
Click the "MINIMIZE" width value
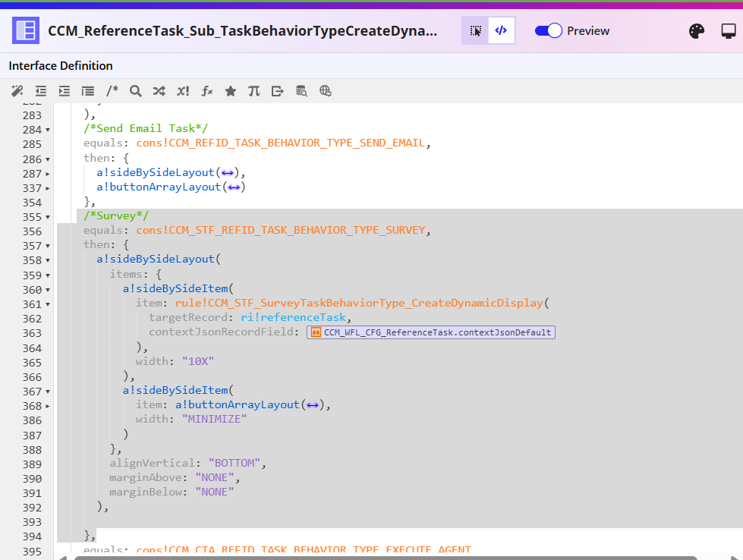tap(215, 419)
